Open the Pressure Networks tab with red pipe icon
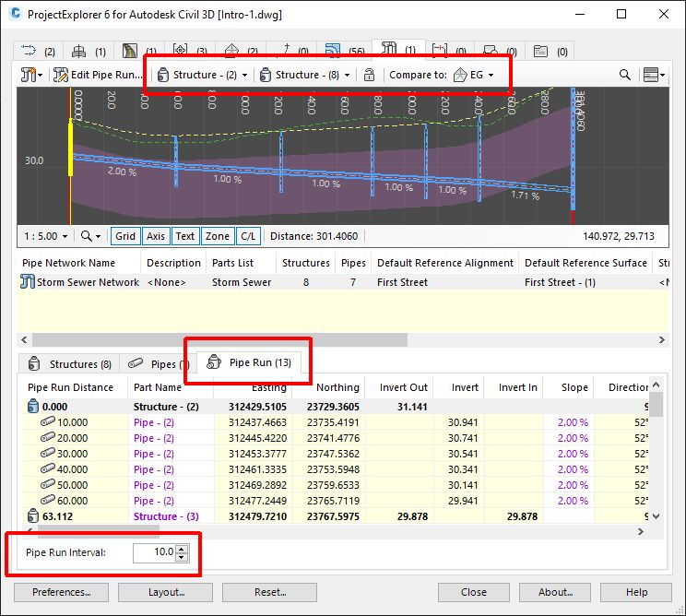The height and width of the screenshot is (616, 686). tap(449, 52)
